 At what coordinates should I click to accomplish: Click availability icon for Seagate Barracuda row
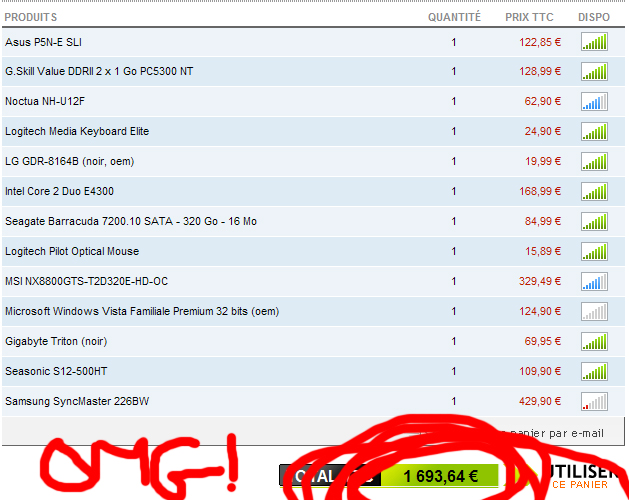click(594, 222)
